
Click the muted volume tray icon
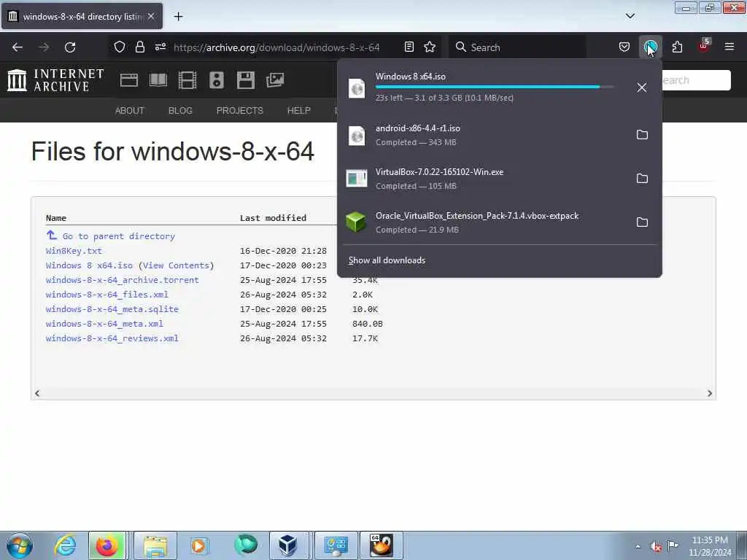656,546
